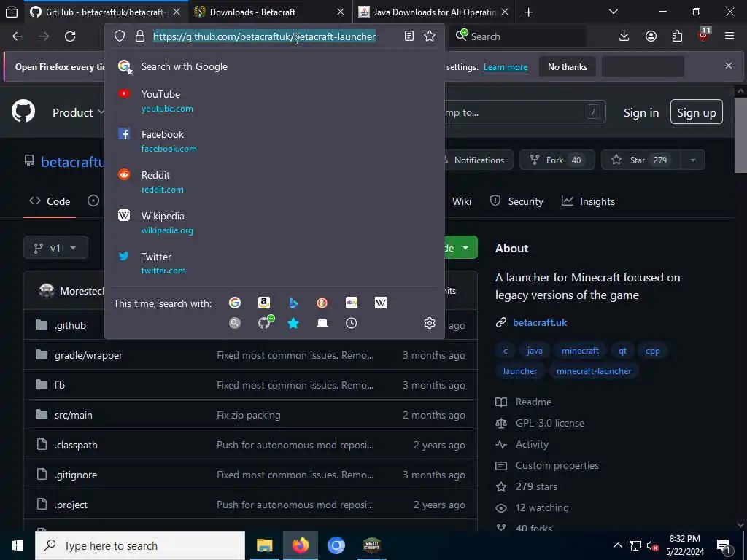Open search settings gear icon
Image resolution: width=747 pixels, height=560 pixels.
(430, 323)
